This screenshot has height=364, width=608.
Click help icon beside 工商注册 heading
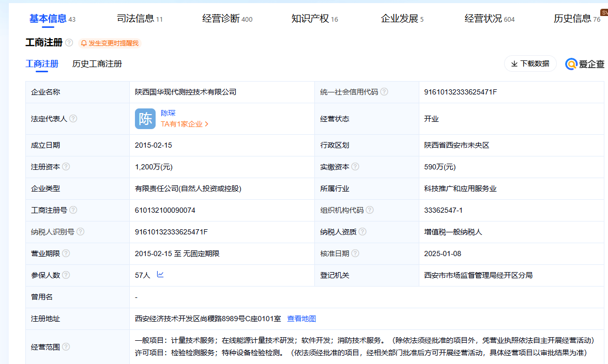click(x=69, y=43)
